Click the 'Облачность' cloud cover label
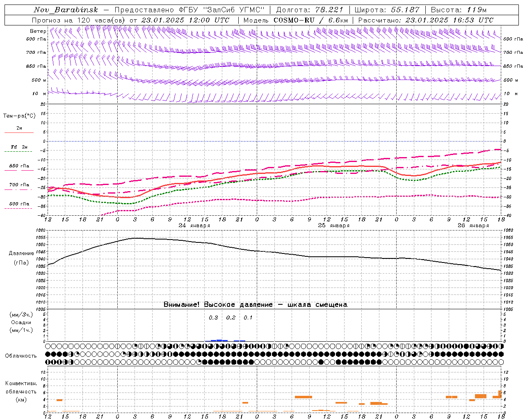 pos(21,356)
